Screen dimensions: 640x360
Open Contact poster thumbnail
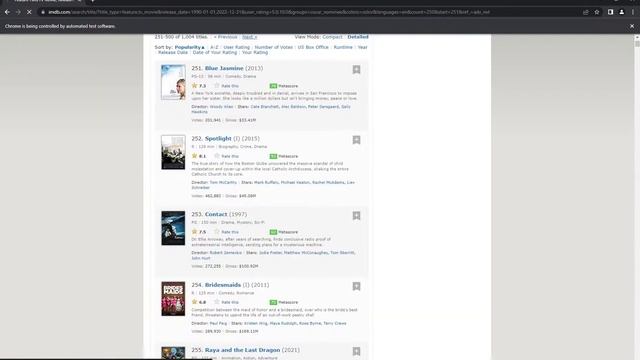coord(173,228)
